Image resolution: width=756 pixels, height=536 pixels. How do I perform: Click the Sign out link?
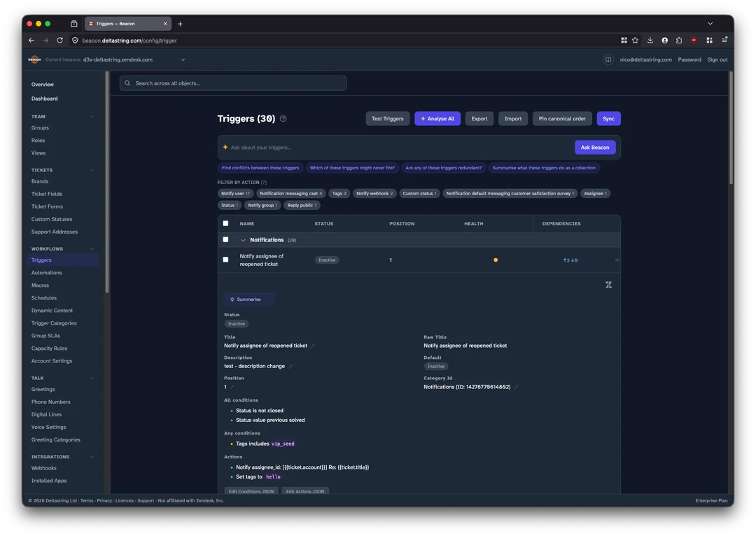(x=717, y=59)
